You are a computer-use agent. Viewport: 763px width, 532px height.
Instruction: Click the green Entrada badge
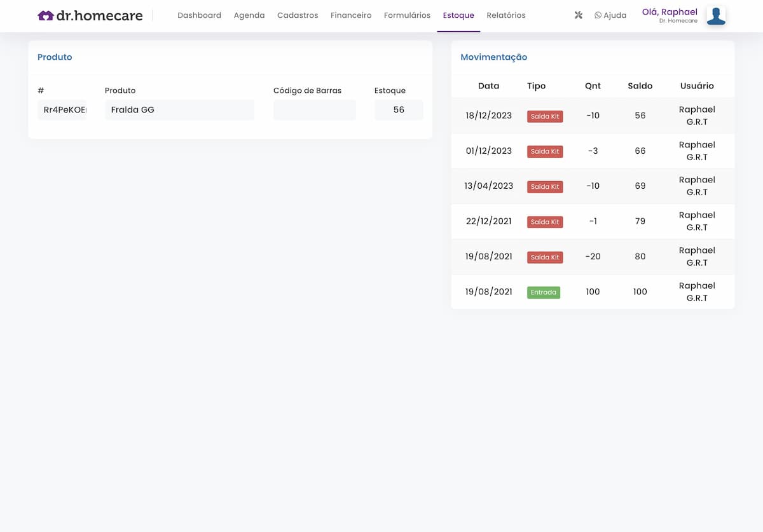tap(543, 292)
